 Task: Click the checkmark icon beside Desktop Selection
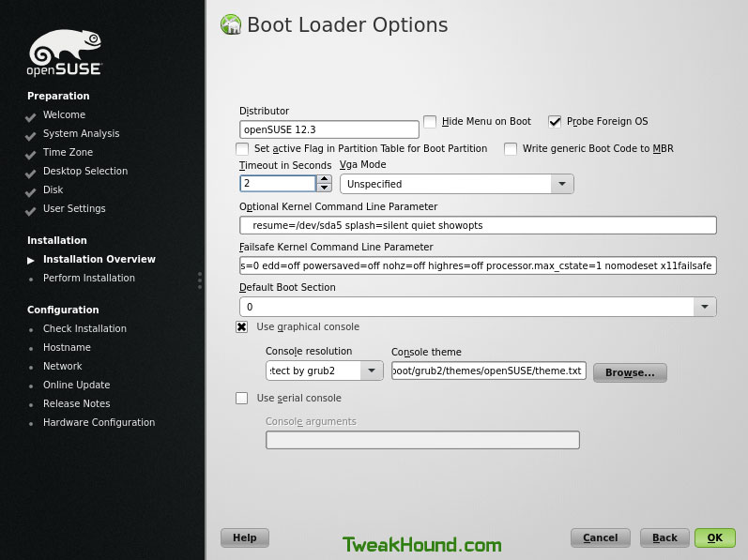click(x=31, y=173)
